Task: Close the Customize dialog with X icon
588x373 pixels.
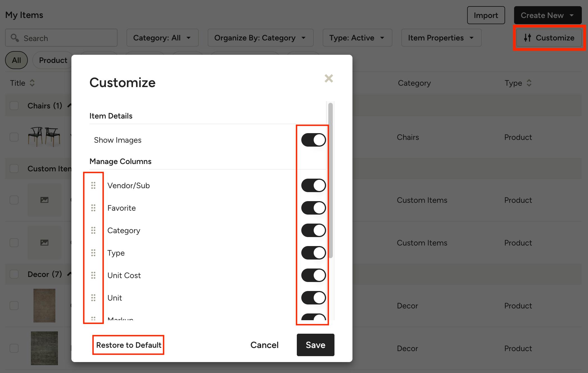Action: [329, 78]
